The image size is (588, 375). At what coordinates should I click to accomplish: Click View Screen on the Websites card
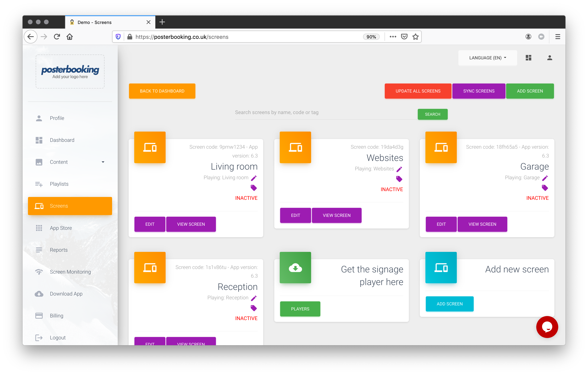pyautogui.click(x=336, y=215)
